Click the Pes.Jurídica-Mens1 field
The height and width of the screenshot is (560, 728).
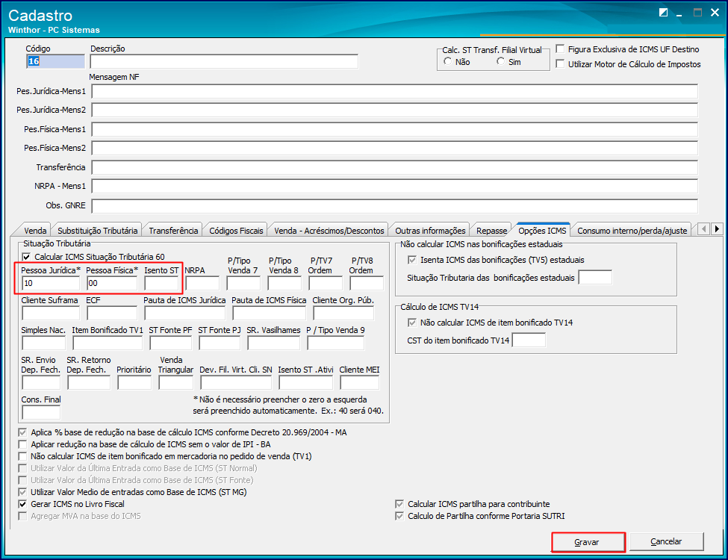click(x=395, y=91)
